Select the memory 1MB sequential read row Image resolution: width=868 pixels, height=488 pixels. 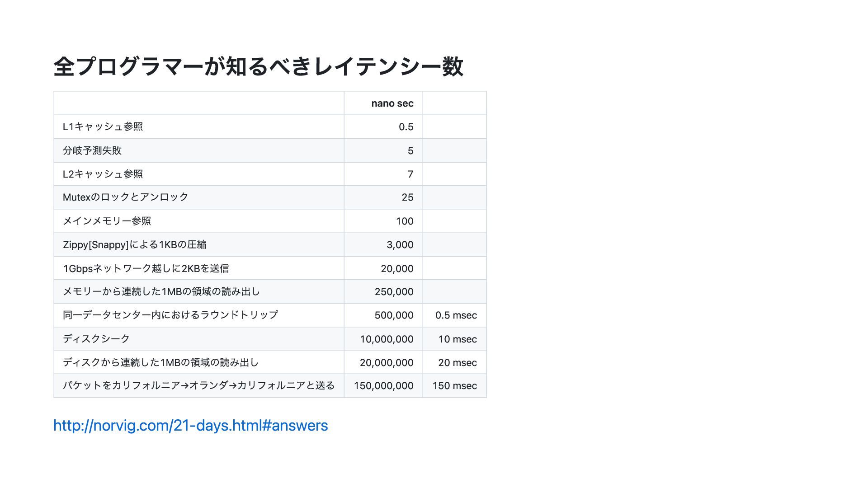161,291
